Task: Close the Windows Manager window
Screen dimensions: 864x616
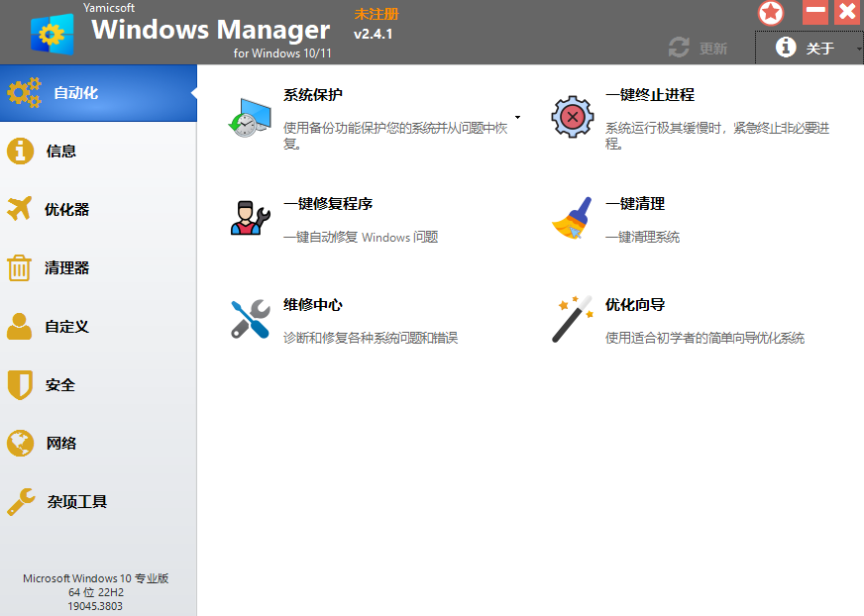Action: [847, 12]
